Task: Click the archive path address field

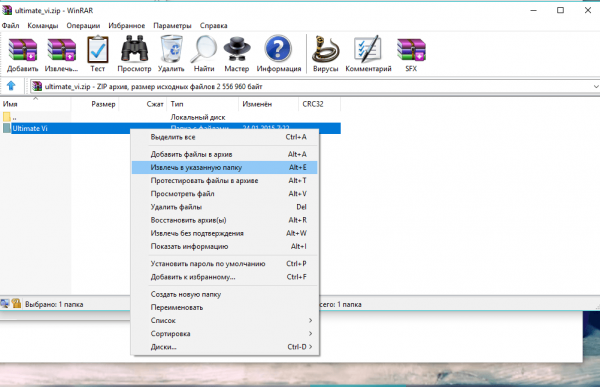Action: (315, 87)
